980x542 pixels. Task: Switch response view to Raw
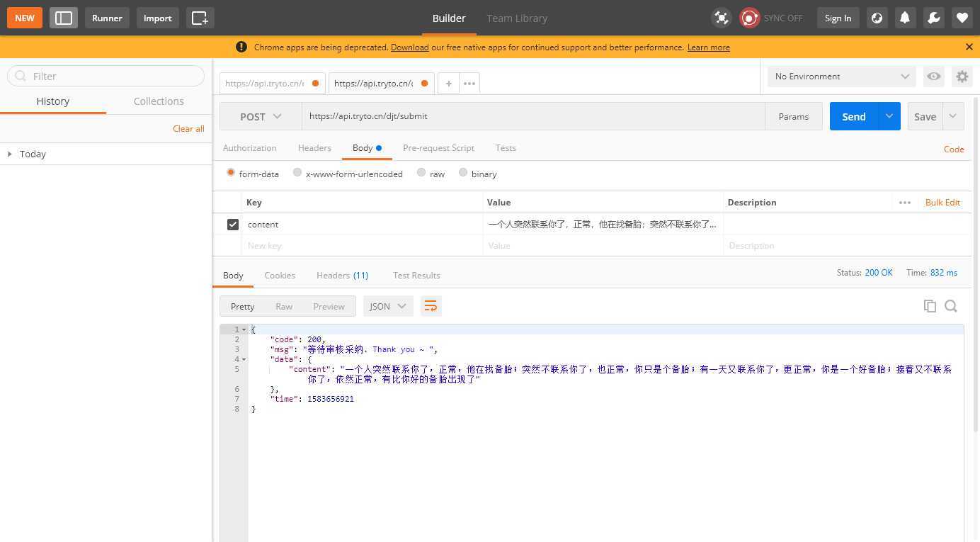coord(284,306)
